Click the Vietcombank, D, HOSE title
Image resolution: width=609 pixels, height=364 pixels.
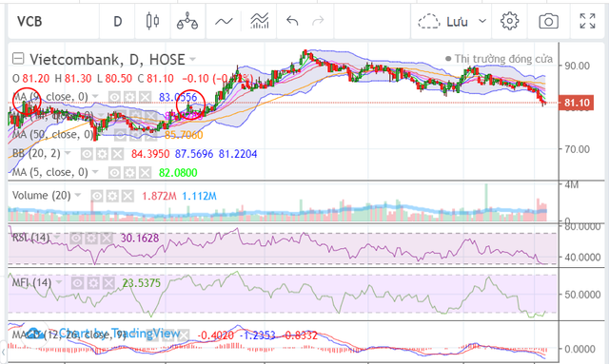coord(108,59)
